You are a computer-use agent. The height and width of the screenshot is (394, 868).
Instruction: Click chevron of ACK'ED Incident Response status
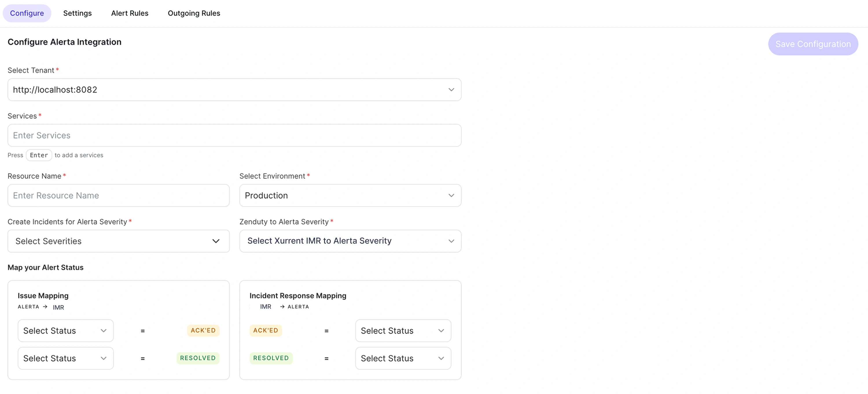point(441,331)
